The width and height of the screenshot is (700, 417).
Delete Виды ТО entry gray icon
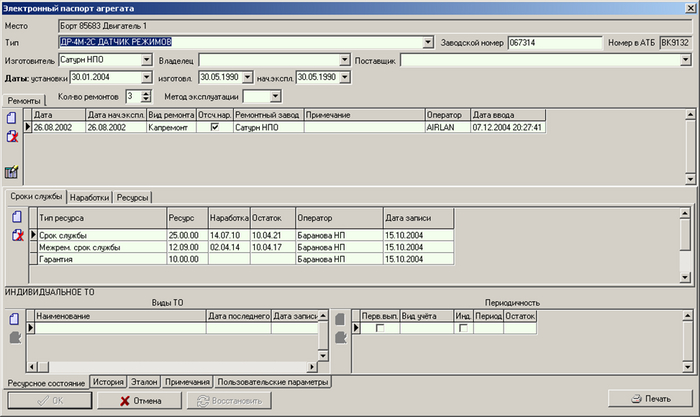pyautogui.click(x=15, y=337)
